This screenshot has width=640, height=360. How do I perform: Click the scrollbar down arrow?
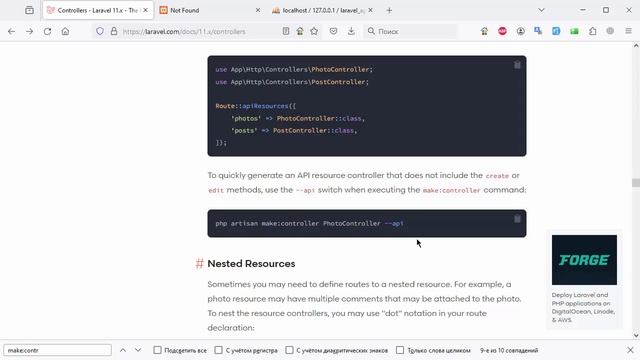pyautogui.click(x=636, y=336)
